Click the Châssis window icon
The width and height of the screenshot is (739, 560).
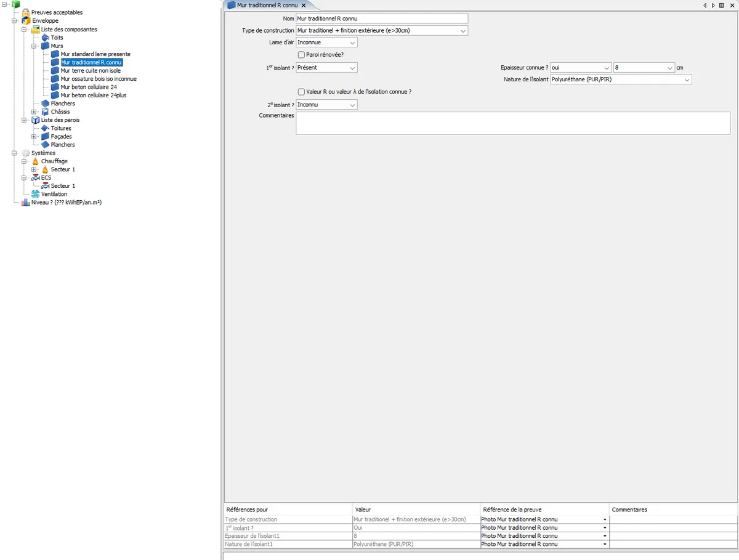(x=45, y=112)
